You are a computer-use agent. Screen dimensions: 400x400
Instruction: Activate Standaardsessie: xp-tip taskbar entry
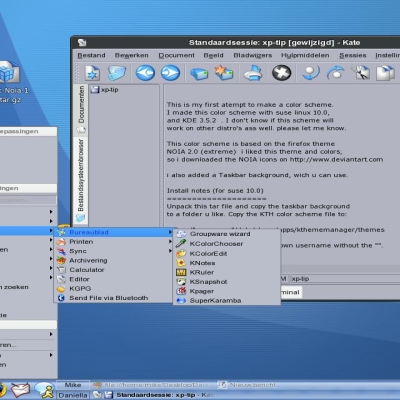pos(153,395)
